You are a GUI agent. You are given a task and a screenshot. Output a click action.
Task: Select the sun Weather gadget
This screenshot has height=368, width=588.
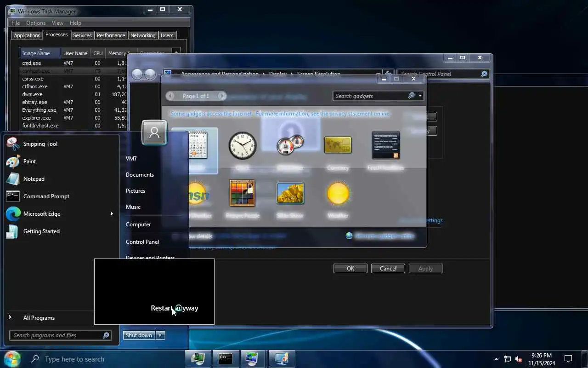[x=338, y=199]
